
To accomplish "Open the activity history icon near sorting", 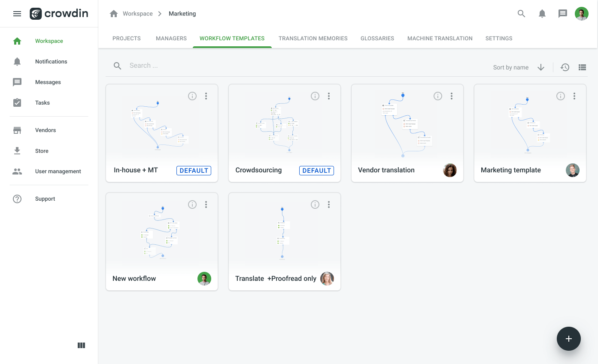I will pos(565,67).
